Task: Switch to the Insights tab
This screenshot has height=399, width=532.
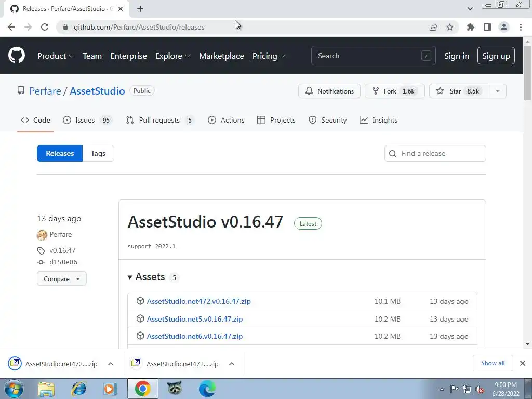Action: point(378,120)
